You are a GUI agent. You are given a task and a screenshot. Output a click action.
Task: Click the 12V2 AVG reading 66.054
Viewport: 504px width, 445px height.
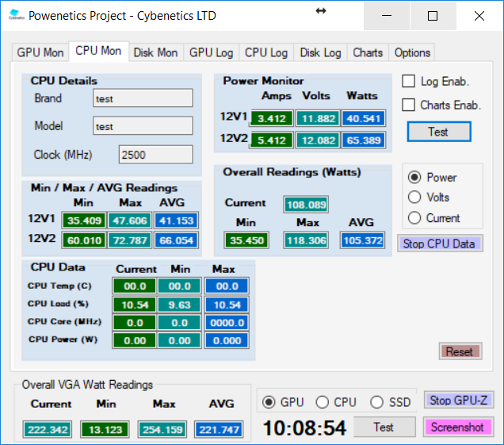click(177, 240)
